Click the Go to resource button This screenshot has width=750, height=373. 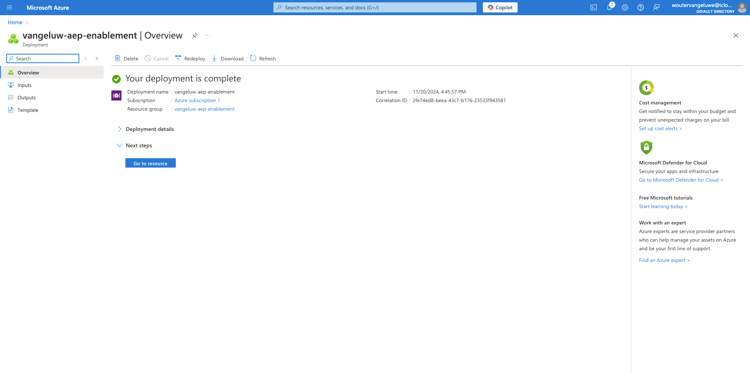[151, 163]
